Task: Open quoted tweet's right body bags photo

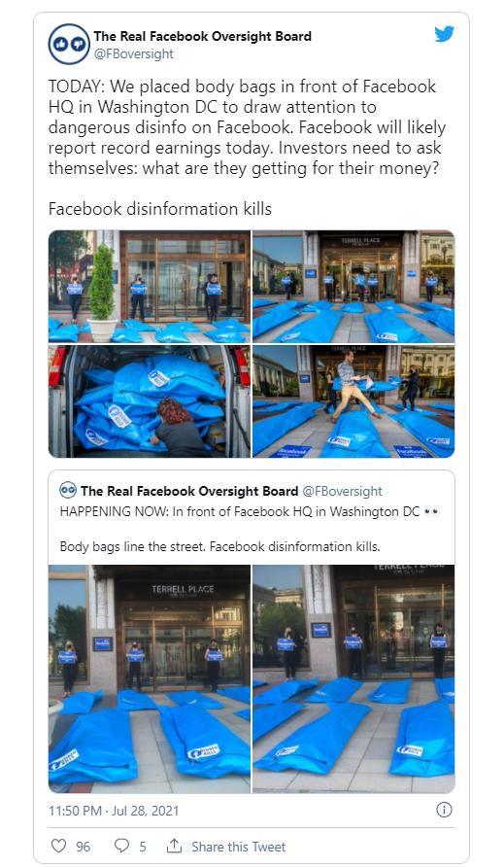Action: tap(353, 679)
